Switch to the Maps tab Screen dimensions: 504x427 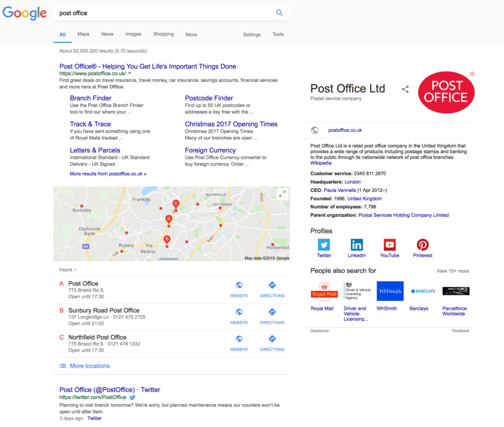click(83, 34)
